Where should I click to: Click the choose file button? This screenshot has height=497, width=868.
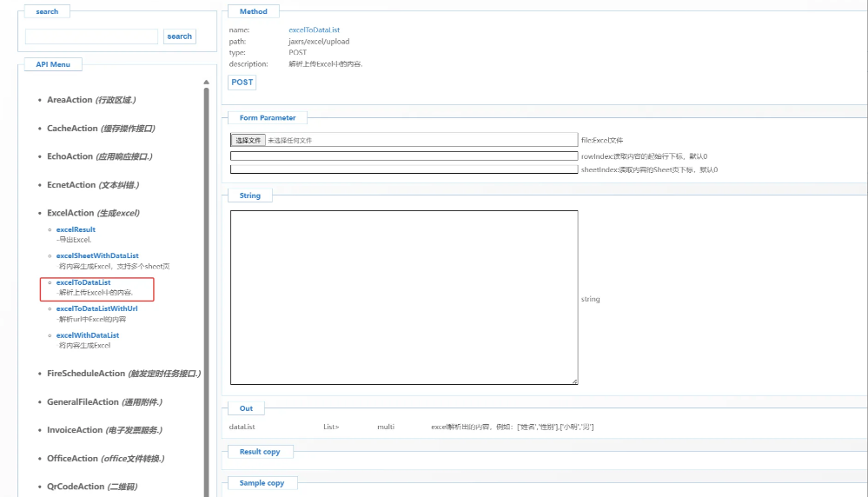(248, 140)
